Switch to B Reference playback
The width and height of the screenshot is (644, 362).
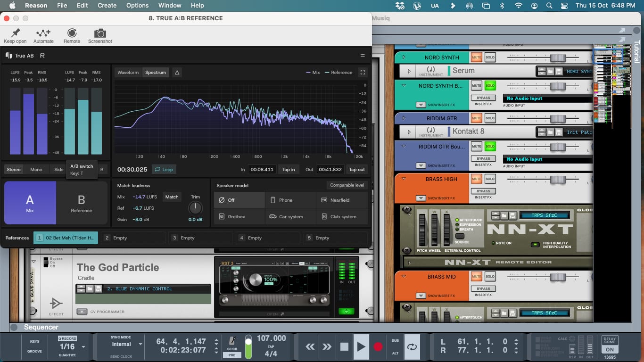[82, 203]
